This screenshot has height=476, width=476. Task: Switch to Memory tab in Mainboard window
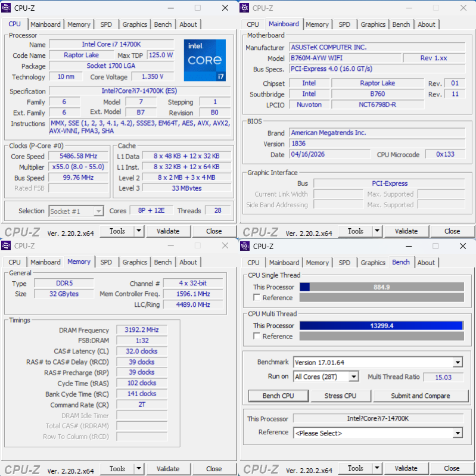click(x=317, y=24)
